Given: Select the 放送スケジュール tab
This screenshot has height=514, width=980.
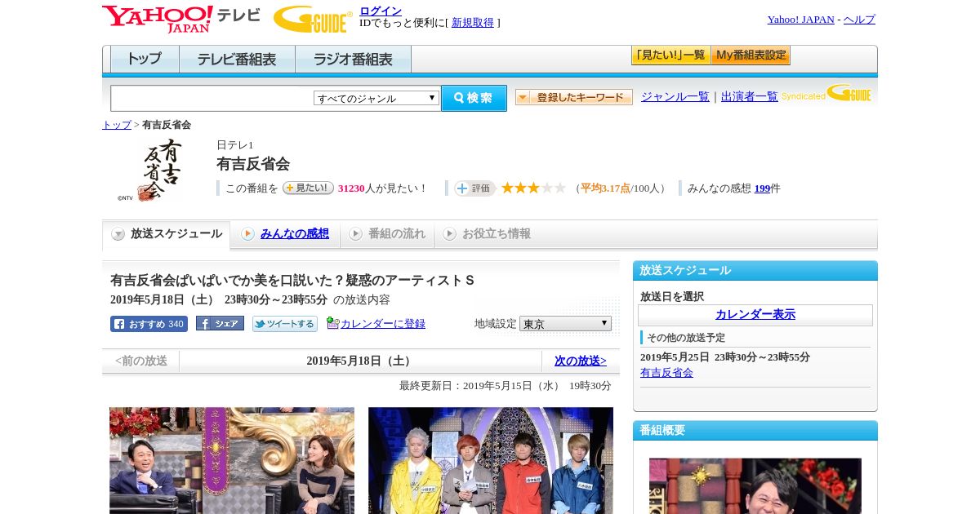Looking at the screenshot, I should pyautogui.click(x=167, y=234).
